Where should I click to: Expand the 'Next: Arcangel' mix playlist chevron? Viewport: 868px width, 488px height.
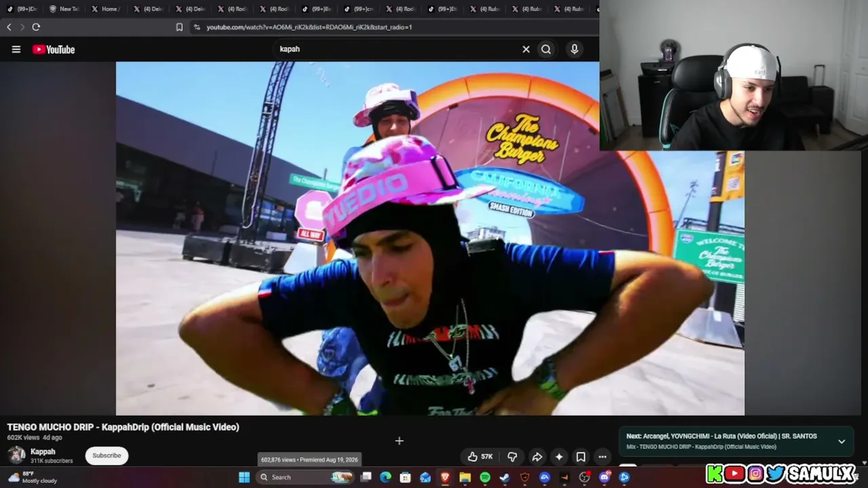(842, 441)
